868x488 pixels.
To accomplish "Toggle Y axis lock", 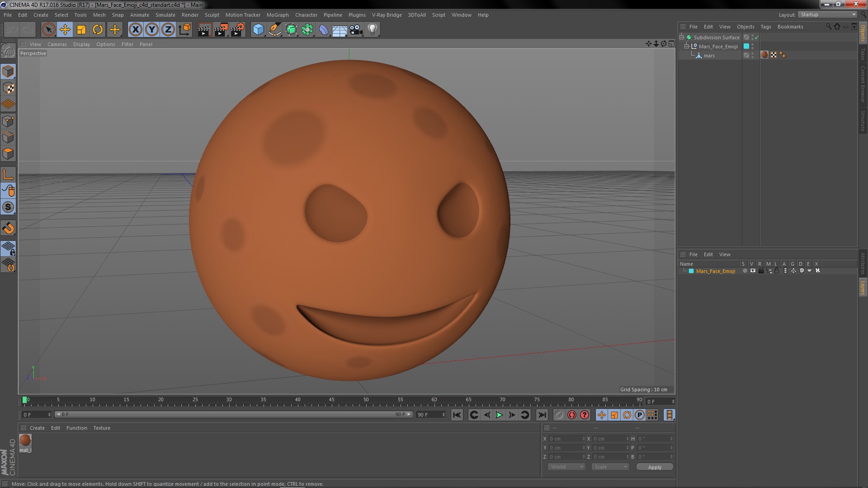I will click(152, 30).
